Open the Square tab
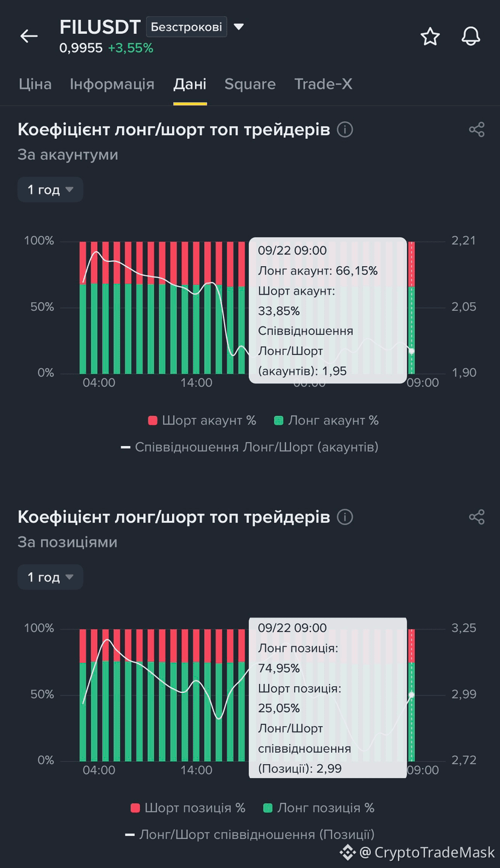 point(250,84)
